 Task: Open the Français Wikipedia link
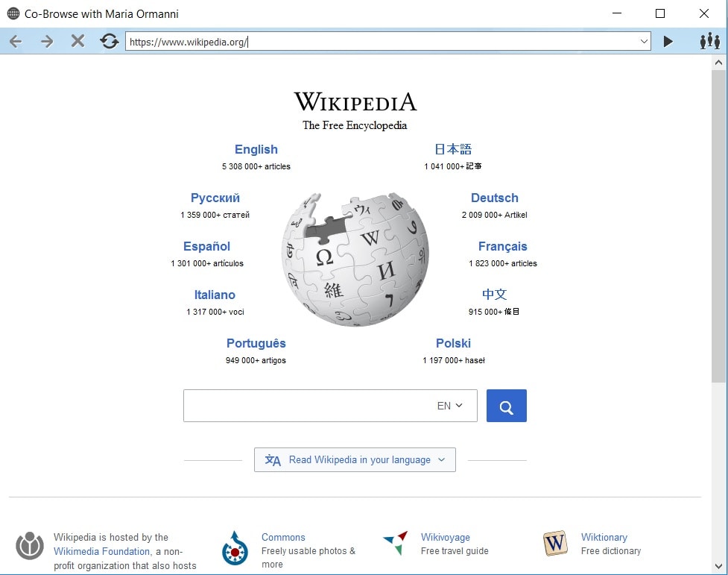[502, 246]
